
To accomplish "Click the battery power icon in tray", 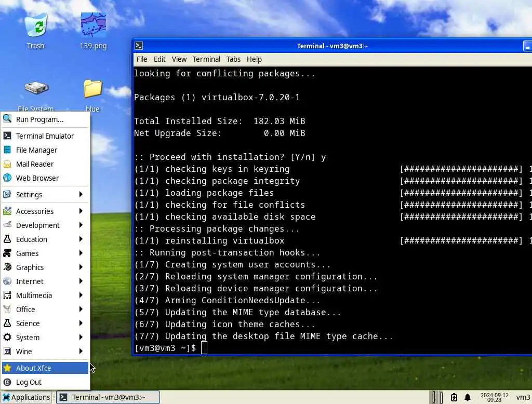I will [x=454, y=397].
